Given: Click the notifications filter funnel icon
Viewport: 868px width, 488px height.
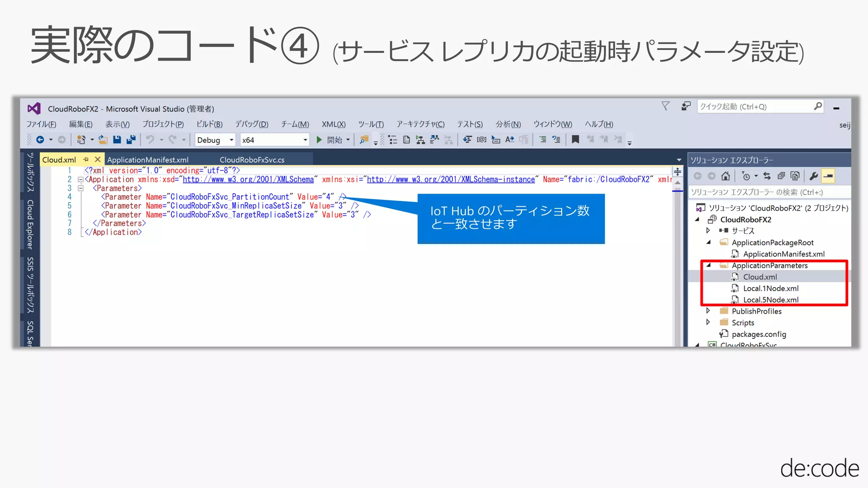Looking at the screenshot, I should click(x=665, y=106).
